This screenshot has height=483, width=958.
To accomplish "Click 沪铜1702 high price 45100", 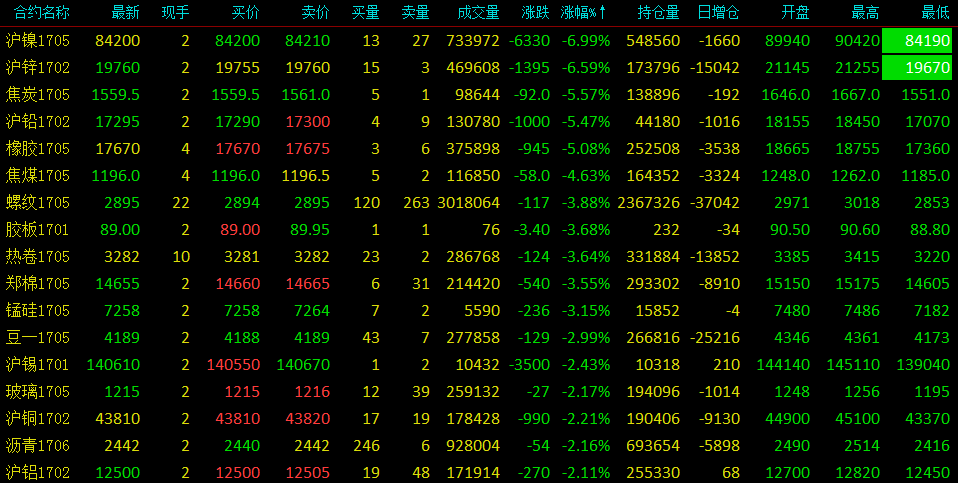I will 858,418.
